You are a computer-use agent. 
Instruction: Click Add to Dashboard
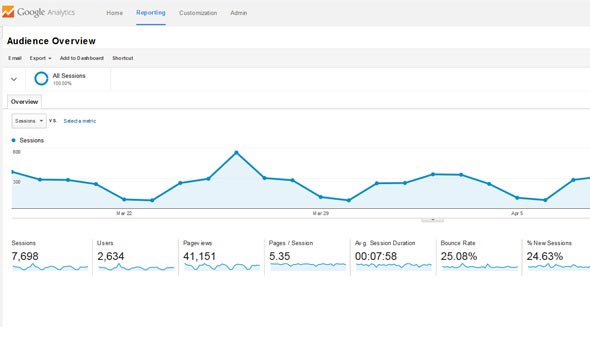82,58
